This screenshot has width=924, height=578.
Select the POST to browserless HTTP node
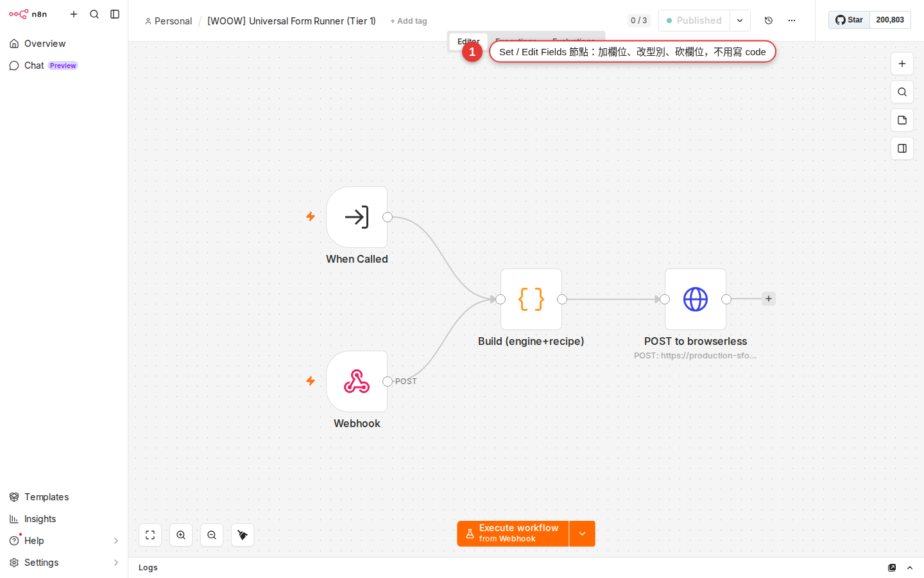(x=696, y=299)
